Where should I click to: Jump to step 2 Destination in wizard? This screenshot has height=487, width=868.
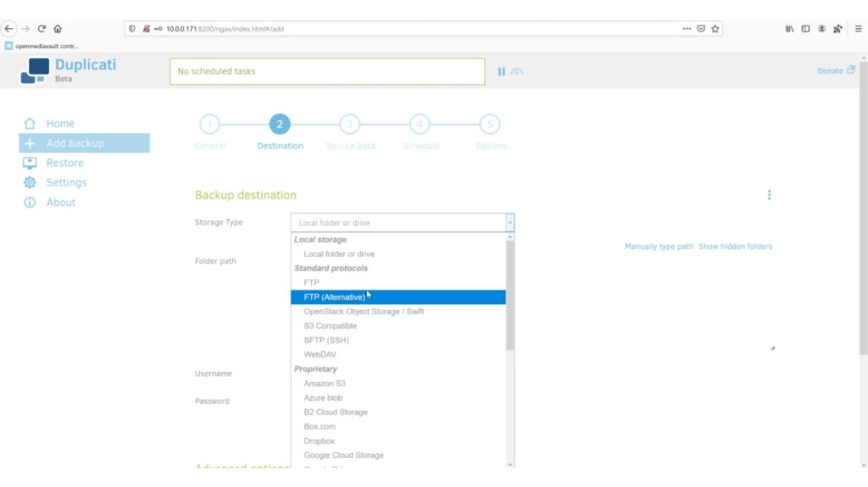pyautogui.click(x=280, y=125)
